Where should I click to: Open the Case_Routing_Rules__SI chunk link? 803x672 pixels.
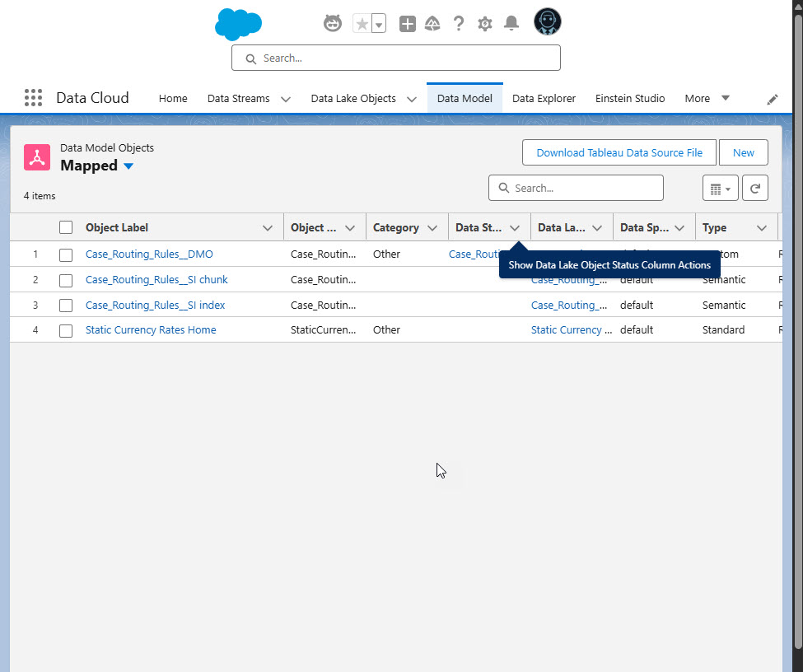156,280
